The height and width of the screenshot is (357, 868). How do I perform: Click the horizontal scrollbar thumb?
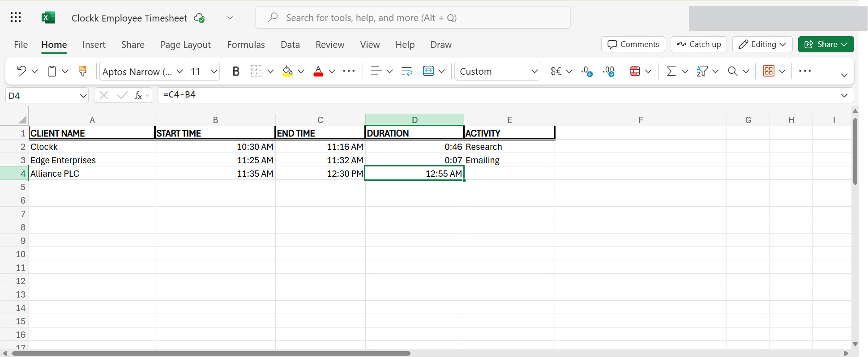pos(211,353)
